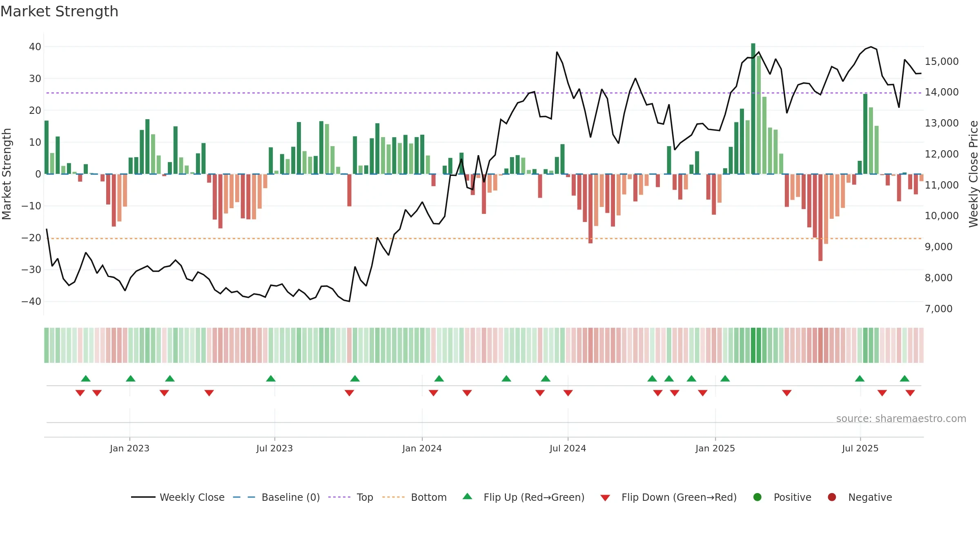
Task: Click the green flip-up triangle at Jul 2025
Action: coord(860,378)
